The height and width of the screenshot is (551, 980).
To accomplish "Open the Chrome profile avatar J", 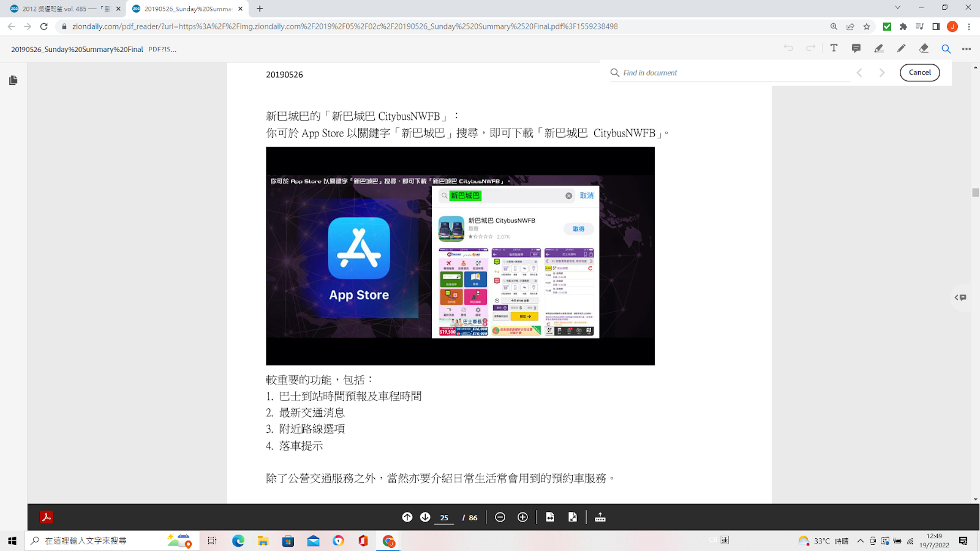I will tap(952, 26).
